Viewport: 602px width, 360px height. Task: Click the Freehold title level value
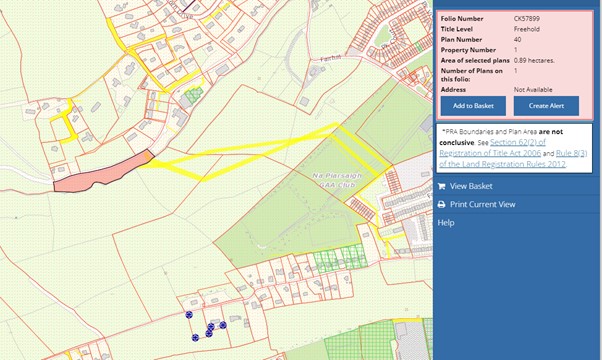(527, 29)
